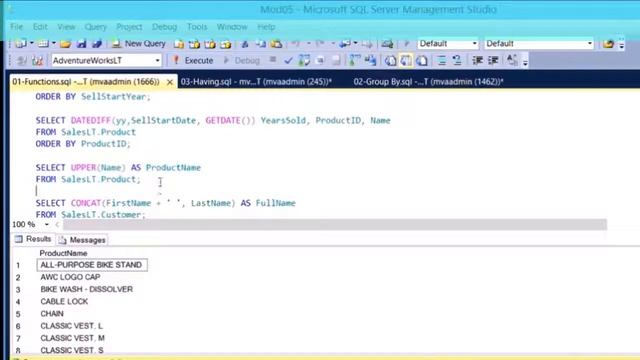Viewport: 640px width, 360px height.
Task: Click the navigate backward icon
Action: [x=345, y=43]
